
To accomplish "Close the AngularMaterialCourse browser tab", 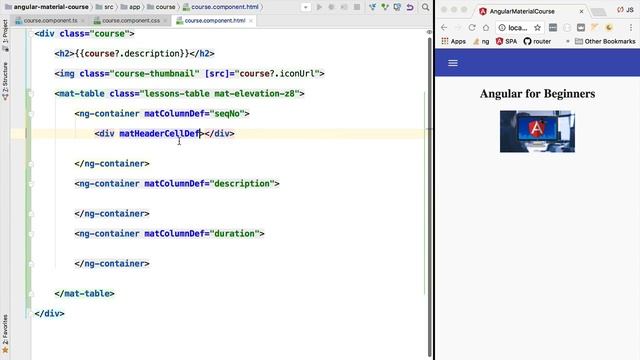I will click(x=581, y=11).
